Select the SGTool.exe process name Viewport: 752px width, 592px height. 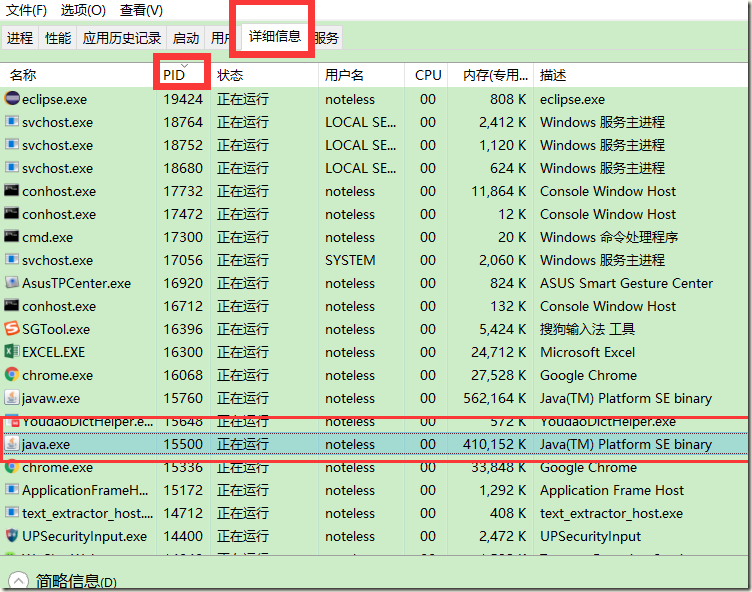[x=56, y=329]
